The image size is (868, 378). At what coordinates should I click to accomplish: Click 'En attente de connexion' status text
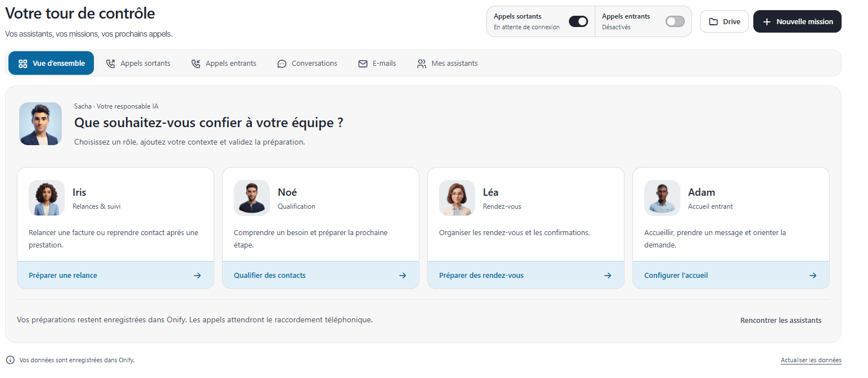tap(527, 27)
